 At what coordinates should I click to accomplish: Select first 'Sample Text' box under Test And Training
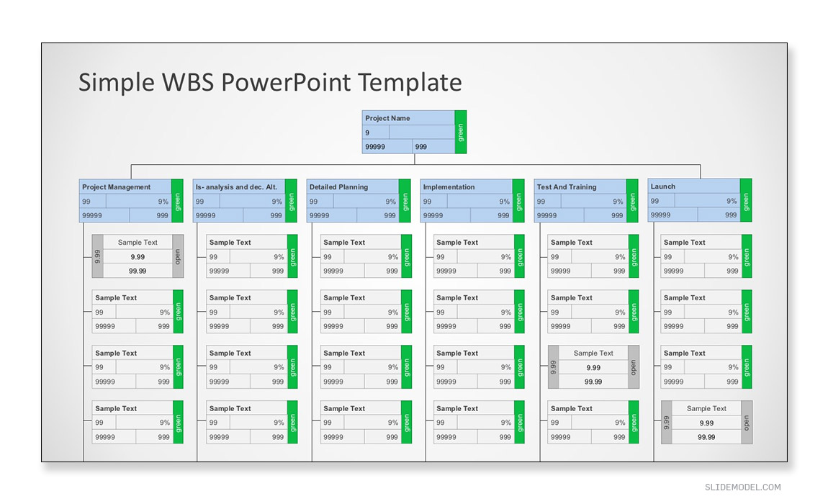[x=593, y=256]
